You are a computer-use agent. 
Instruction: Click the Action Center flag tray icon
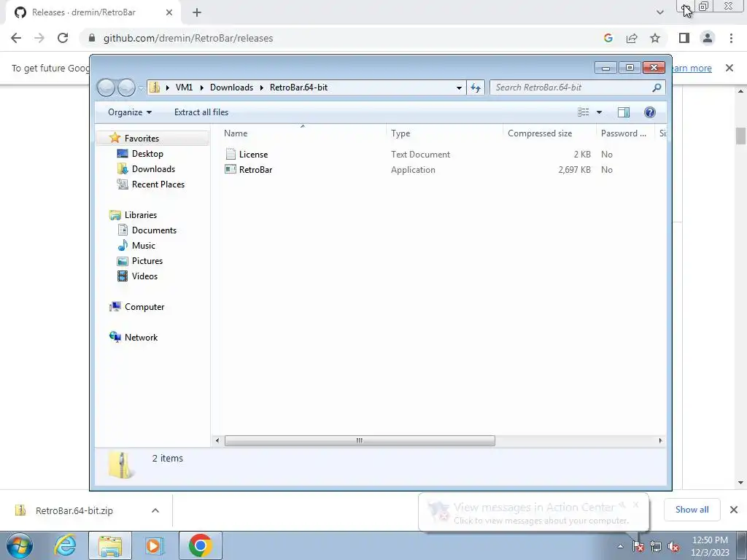pyautogui.click(x=638, y=547)
